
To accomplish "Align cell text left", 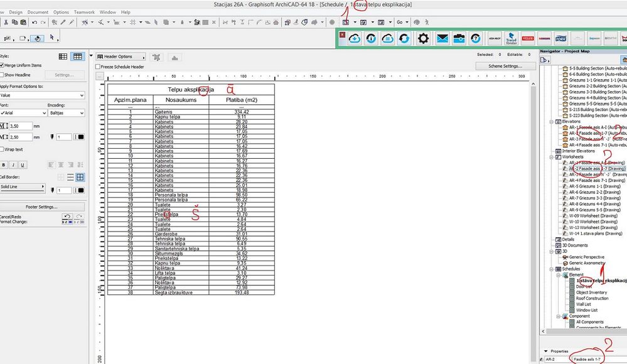I will pos(51,165).
